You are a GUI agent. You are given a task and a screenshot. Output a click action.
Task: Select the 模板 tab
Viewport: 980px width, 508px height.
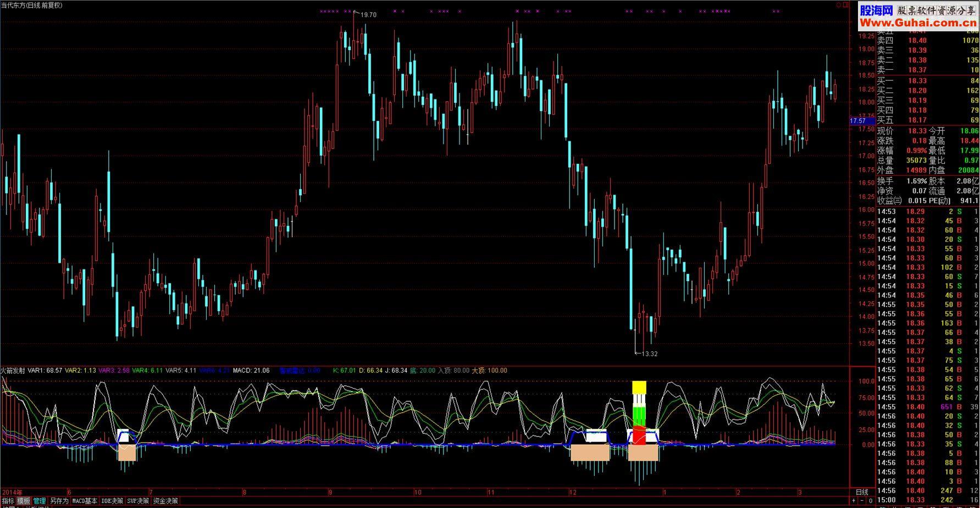pyautogui.click(x=24, y=501)
